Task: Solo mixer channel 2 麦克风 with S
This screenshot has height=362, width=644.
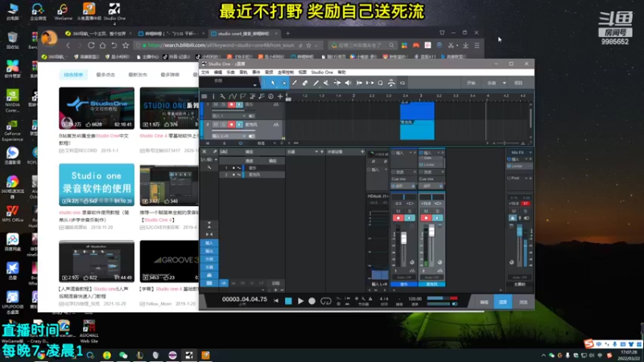Action: [438, 211]
